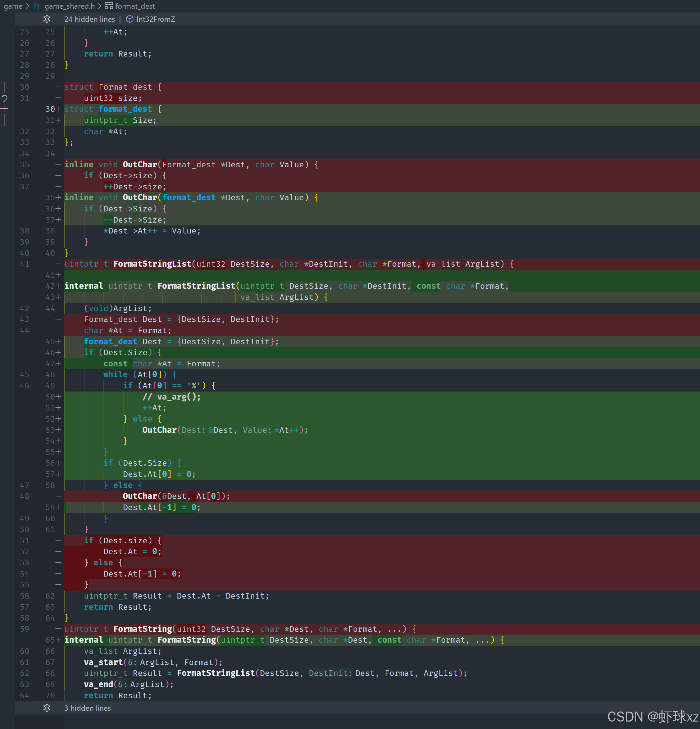
Task: Click the breadcrumb chevron after 'game_shared.h'
Action: (100, 6)
